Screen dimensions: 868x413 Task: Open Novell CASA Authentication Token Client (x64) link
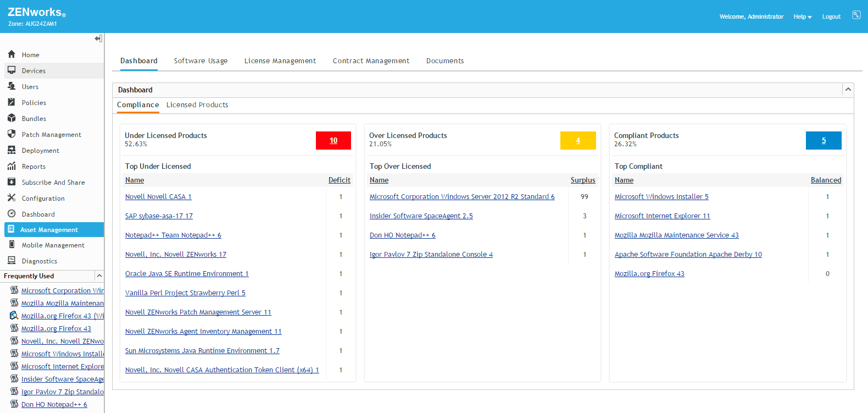[222, 370]
